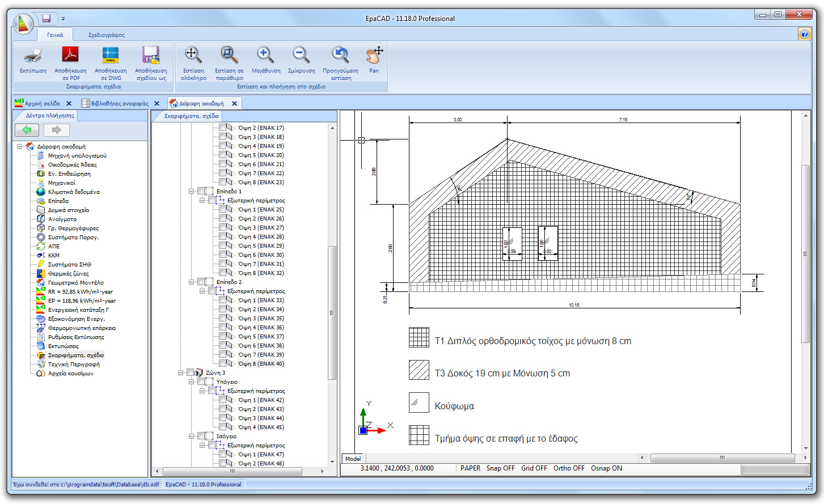Save the drawing as PDF
Screen dimensions: 824x504
71,60
